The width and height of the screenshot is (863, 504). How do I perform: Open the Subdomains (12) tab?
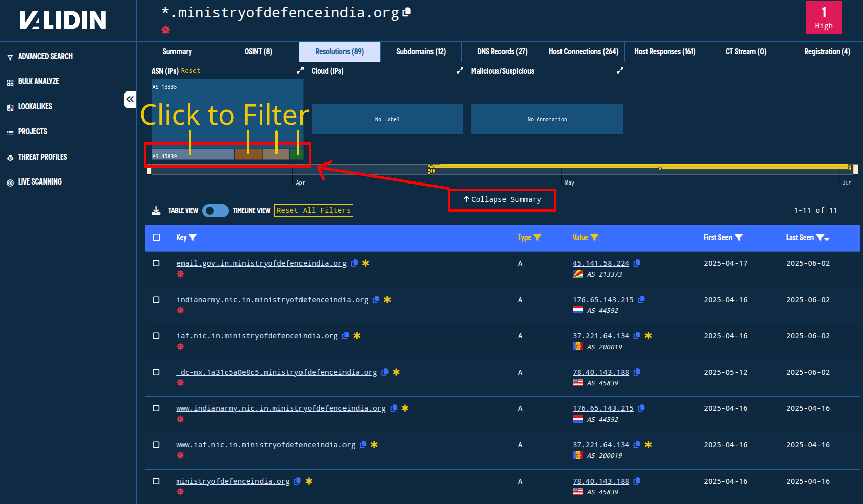tap(421, 52)
